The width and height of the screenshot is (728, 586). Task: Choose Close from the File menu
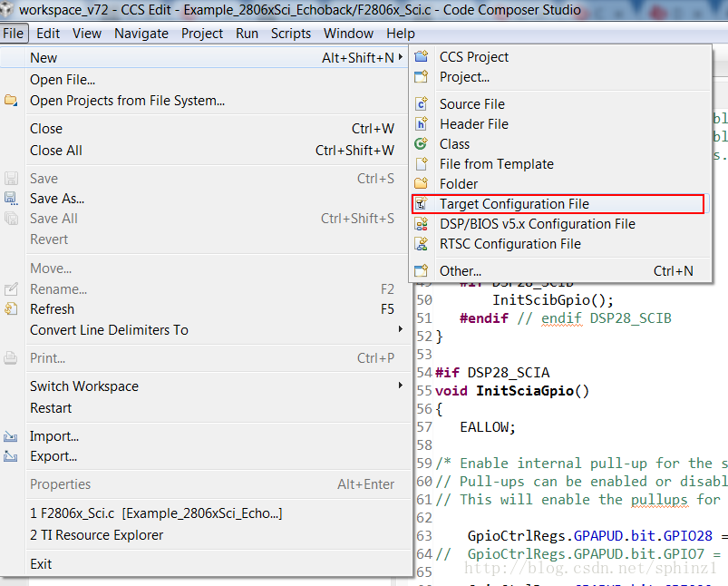tap(206, 128)
